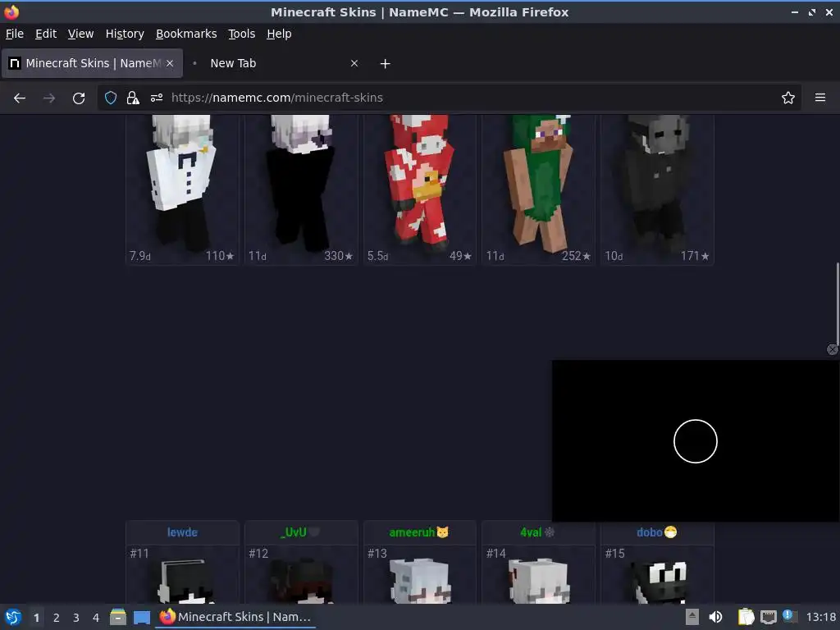Open the Help menu

[279, 34]
